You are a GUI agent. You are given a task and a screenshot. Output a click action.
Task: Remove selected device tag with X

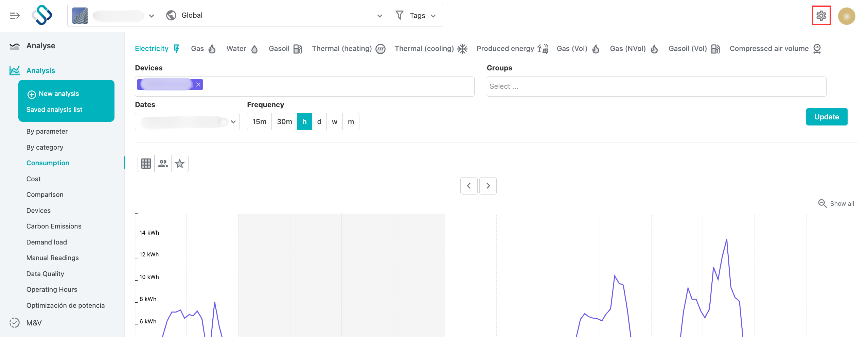tap(198, 84)
